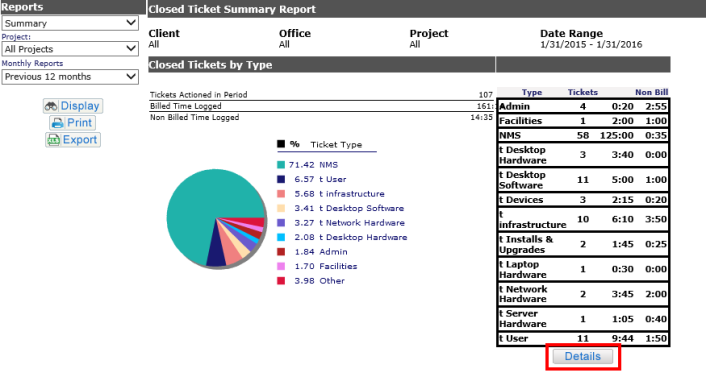The width and height of the screenshot is (706, 377).
Task: Click the binoculars icon on Display
Action: tap(51, 106)
